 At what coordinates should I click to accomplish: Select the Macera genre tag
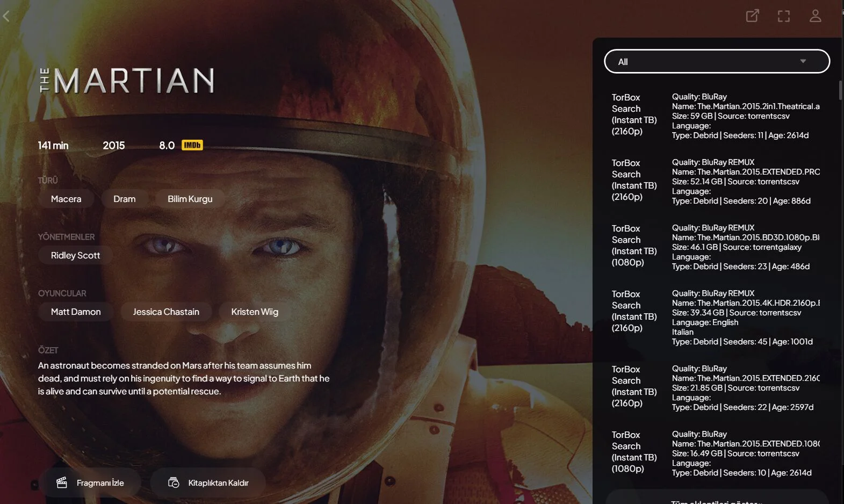tap(66, 199)
